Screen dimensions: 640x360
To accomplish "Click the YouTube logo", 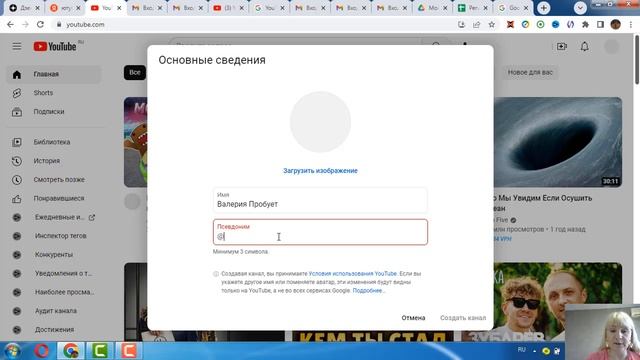I will point(55,47).
